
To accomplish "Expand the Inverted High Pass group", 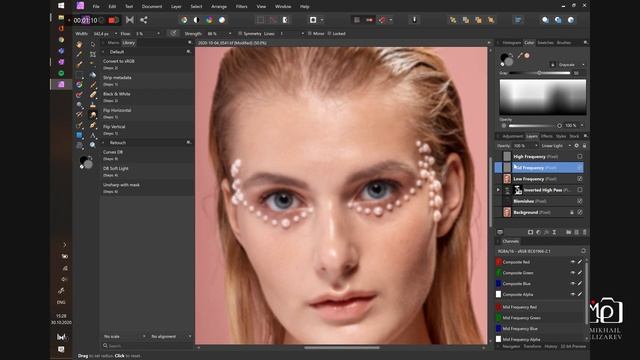I will click(498, 190).
